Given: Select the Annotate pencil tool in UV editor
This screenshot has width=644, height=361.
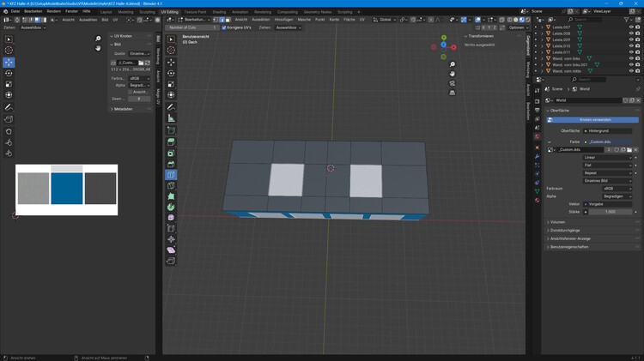Looking at the screenshot, I should pos(9,107).
